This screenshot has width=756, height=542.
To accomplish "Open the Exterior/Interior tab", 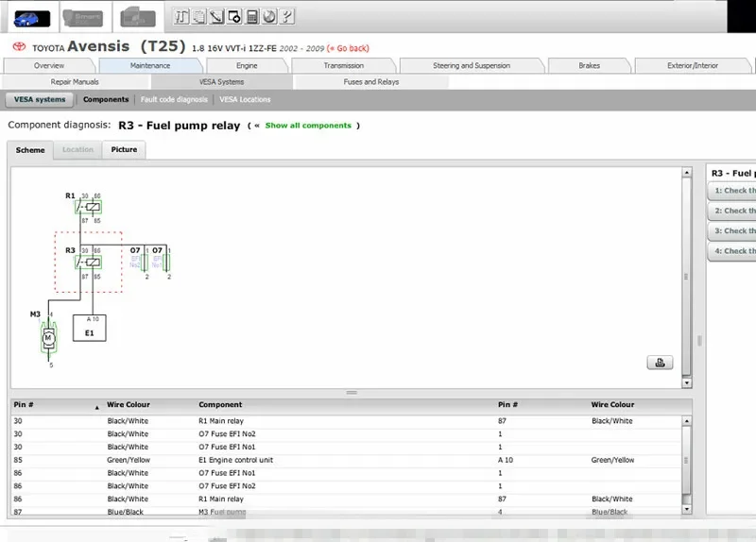I will (693, 65).
